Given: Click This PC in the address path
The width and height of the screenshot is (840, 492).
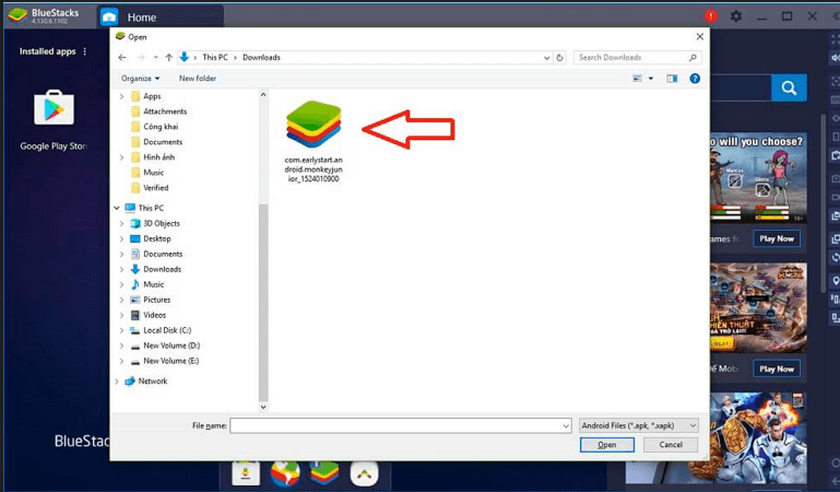Looking at the screenshot, I should 215,57.
